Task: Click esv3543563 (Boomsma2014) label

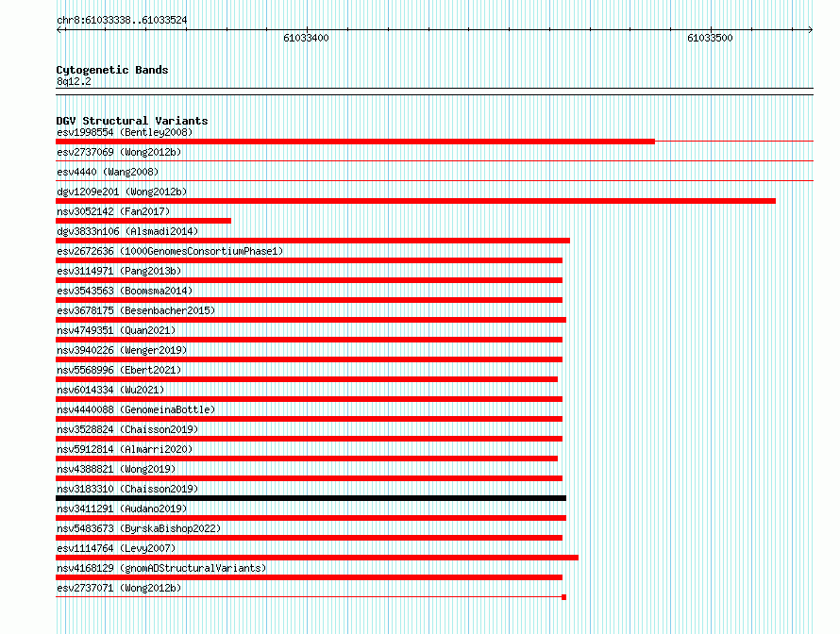Action: (x=125, y=291)
